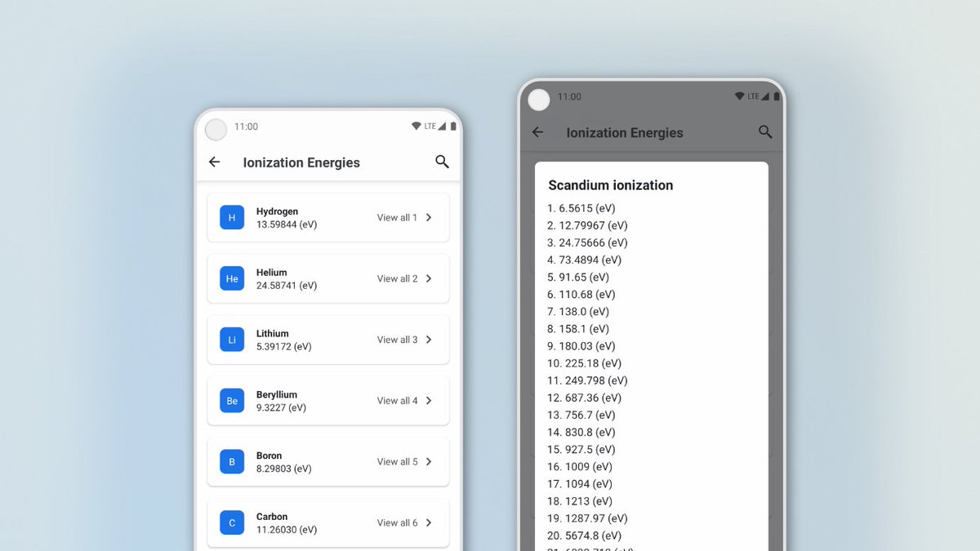
Task: Select entry 17. 1094 (eV)
Action: click(x=580, y=483)
